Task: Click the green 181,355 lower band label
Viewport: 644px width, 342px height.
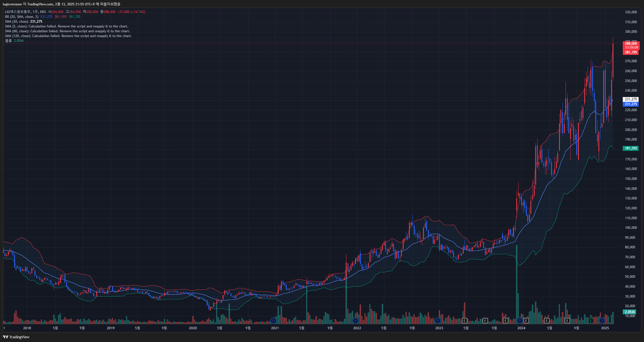Action: 631,148
